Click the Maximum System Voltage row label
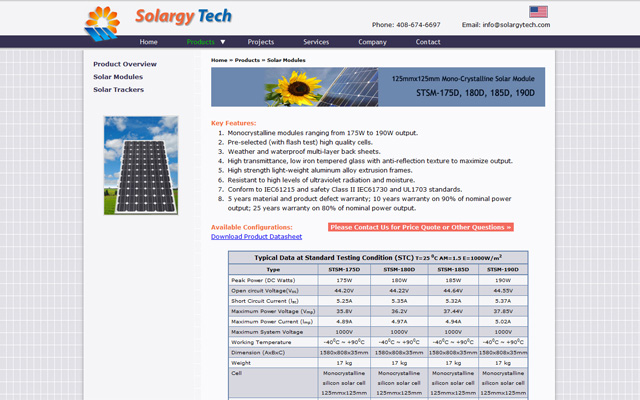This screenshot has height=400, width=640. [x=267, y=332]
